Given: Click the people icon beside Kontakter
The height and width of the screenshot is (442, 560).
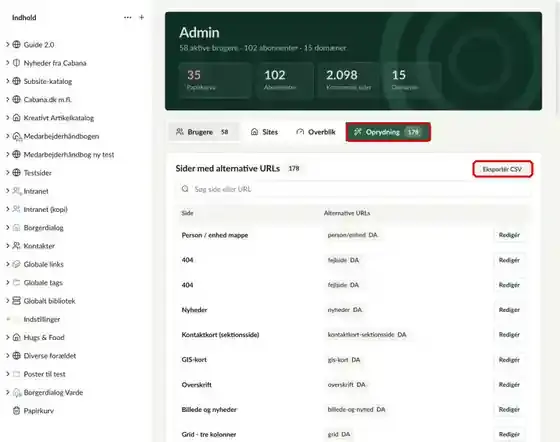Looking at the screenshot, I should point(16,246).
